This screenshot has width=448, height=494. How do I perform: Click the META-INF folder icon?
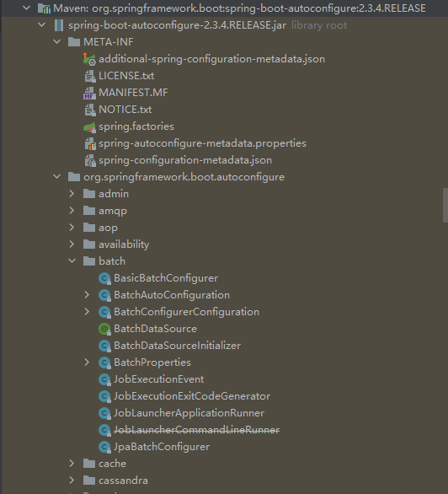[74, 42]
